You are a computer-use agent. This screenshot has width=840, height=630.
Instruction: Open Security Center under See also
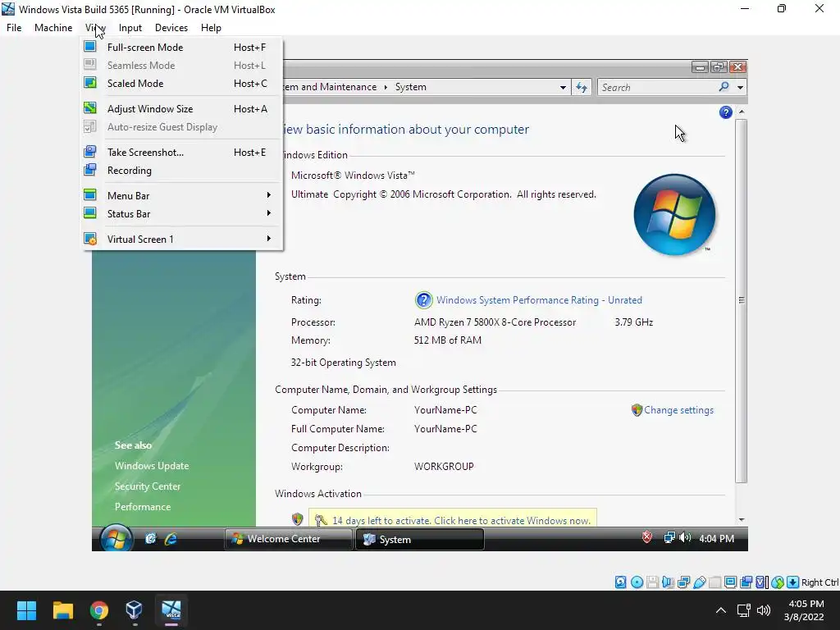[148, 486]
